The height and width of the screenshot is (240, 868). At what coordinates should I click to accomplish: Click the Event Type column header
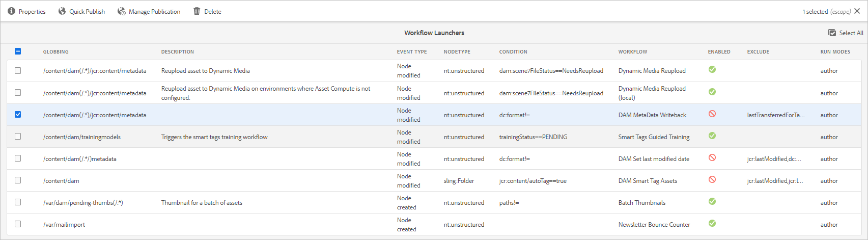click(412, 52)
